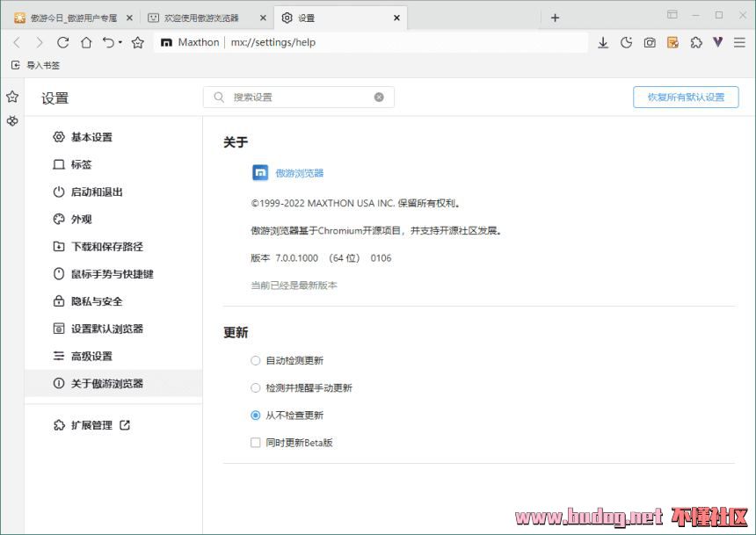Bookmark this page with the star icon
Viewport: 756px width, 535px height.
(138, 42)
